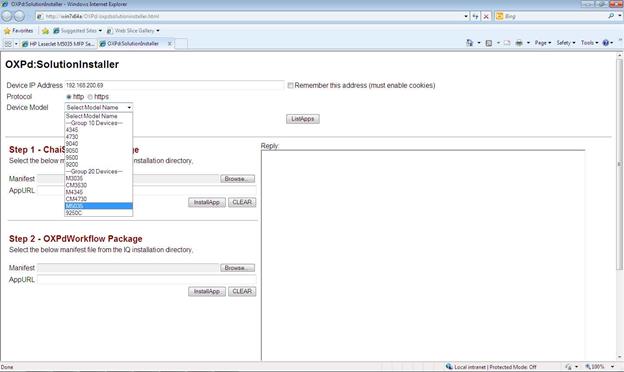The image size is (624, 372).
Task: Select model 9250C from the list
Action: (x=98, y=213)
